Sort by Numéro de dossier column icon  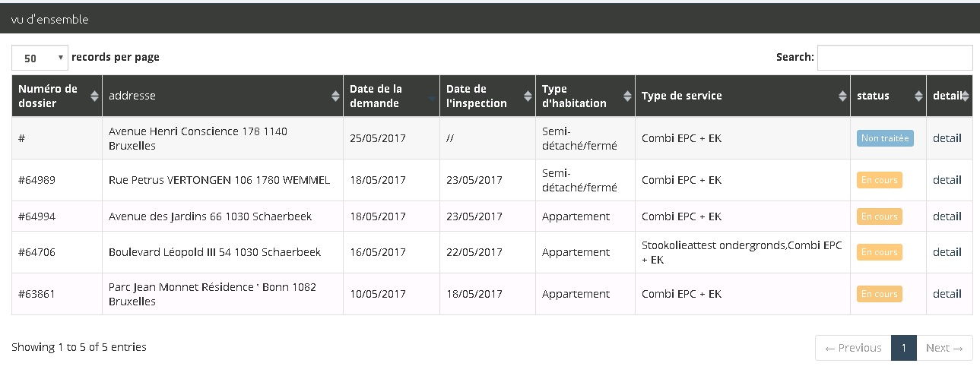click(94, 96)
